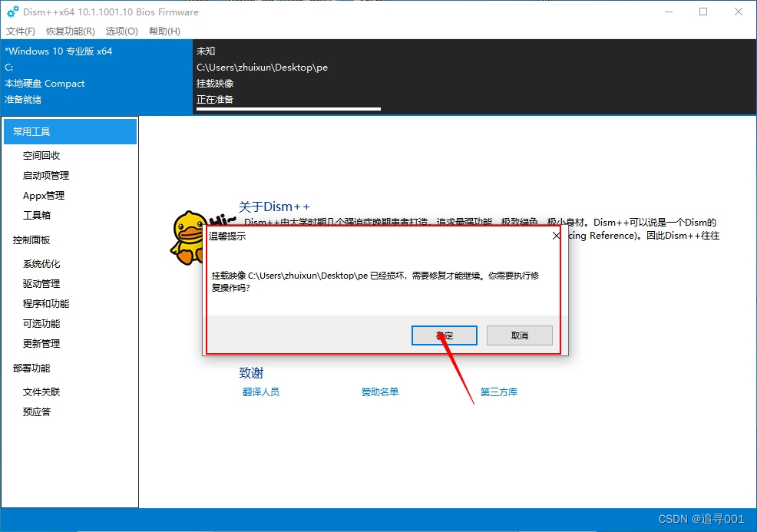The width and height of the screenshot is (757, 532).
Task: Select 控制面板 category header
Action: 31,240
